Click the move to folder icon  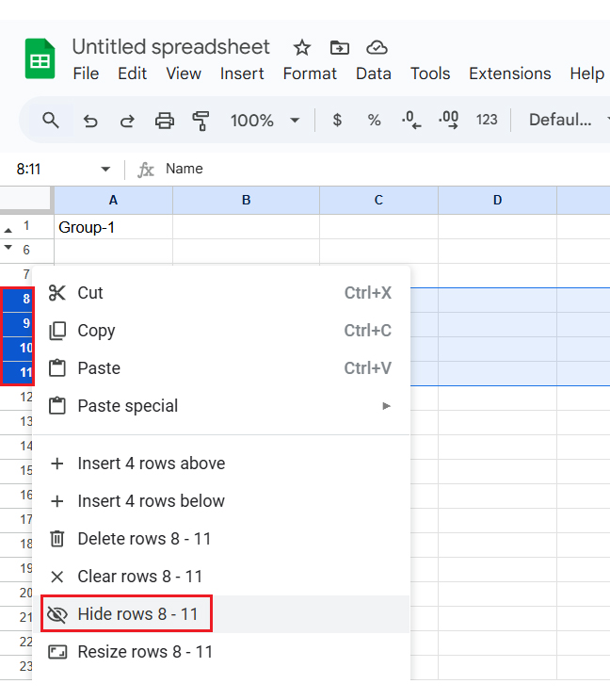coord(339,47)
